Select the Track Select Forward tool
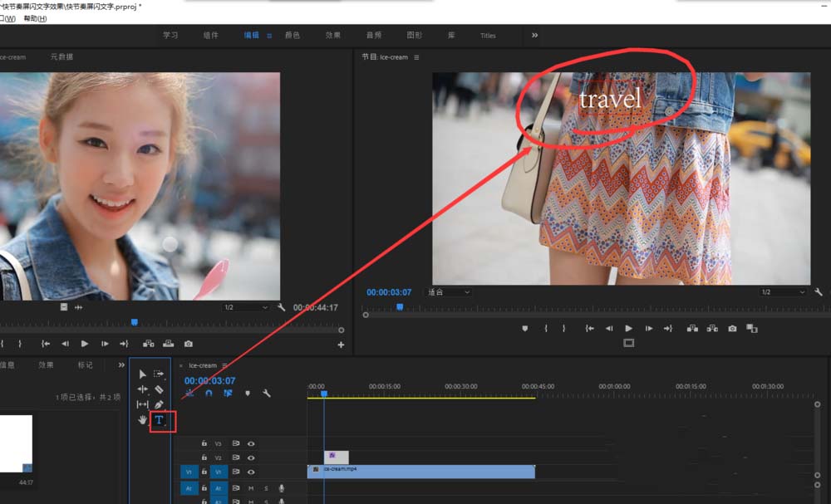This screenshot has width=831, height=504. click(159, 374)
